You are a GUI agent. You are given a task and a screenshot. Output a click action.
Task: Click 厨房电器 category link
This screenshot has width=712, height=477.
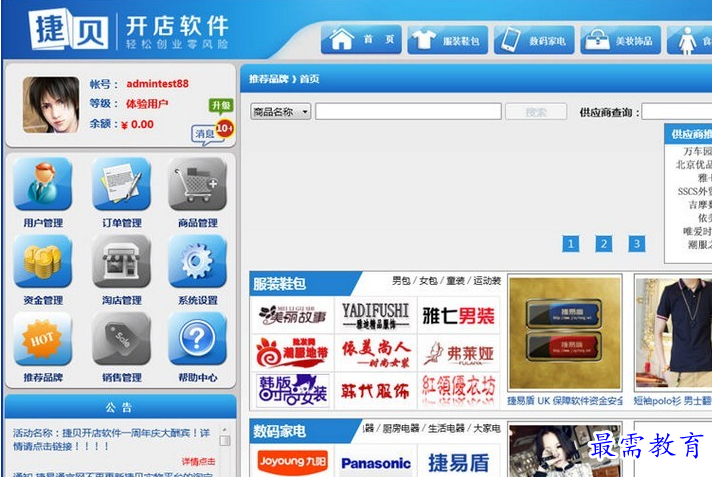(401, 428)
